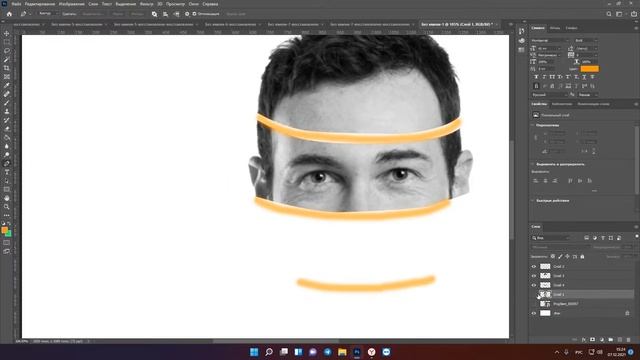Open the font style dropdown
Image resolution: width=640 pixels, height=360 pixels.
click(x=586, y=41)
